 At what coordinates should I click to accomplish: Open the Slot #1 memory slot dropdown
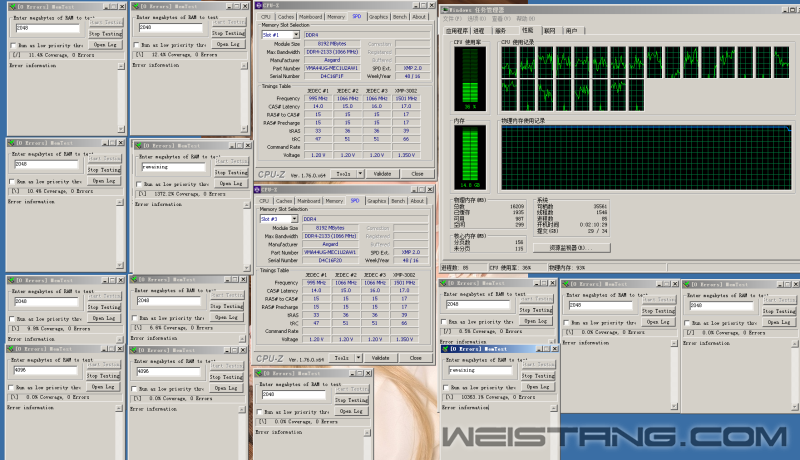[297, 34]
